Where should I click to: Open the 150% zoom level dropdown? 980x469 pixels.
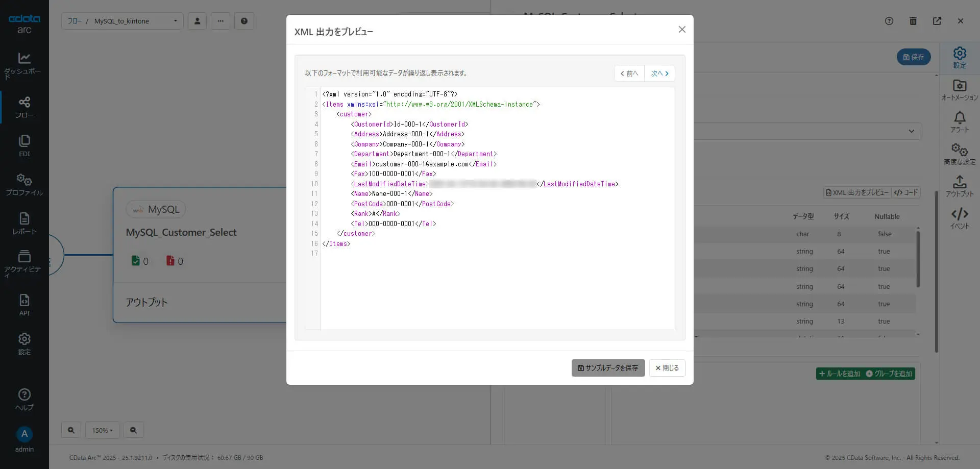click(x=102, y=430)
